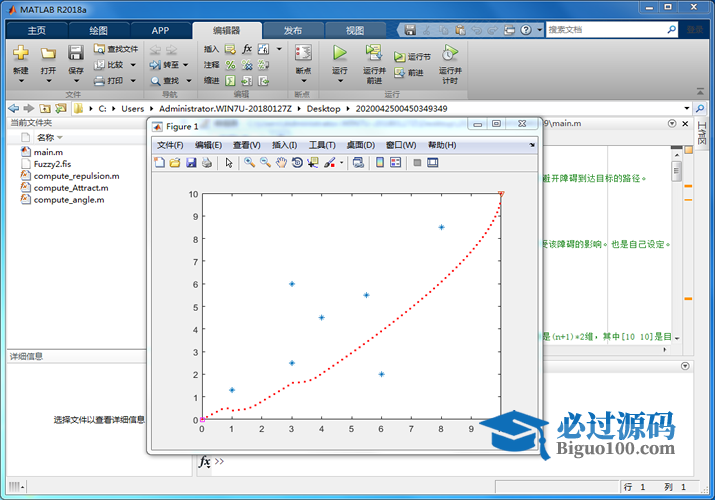The height and width of the screenshot is (500, 715).
Task: Click the comment percent icon
Action: 231,65
